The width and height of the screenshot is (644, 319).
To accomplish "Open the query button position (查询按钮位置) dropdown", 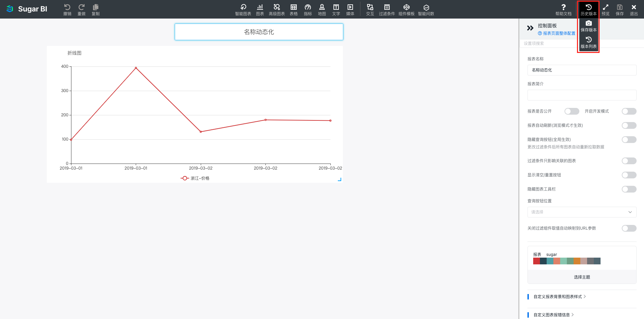I will click(582, 212).
